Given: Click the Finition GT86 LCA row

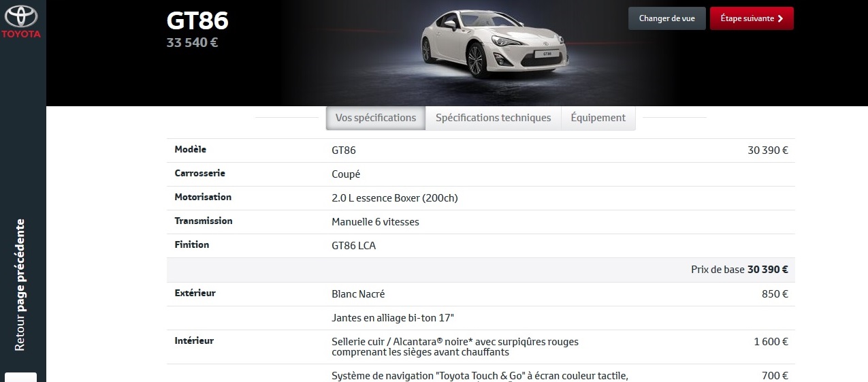Looking at the screenshot, I should pos(481,246).
